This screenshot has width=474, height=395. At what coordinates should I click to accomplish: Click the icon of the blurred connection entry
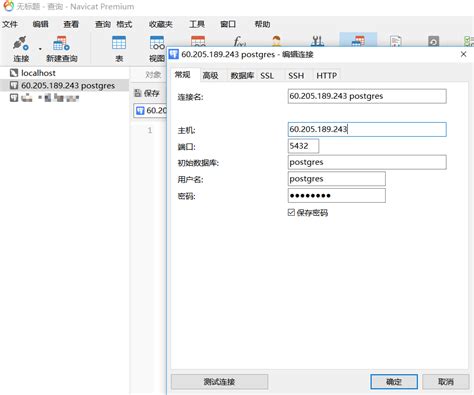coord(14,98)
